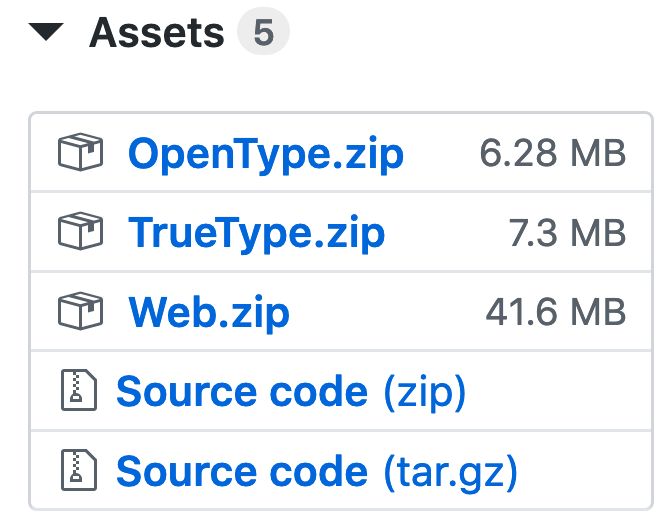Click the zip file icon for Source code (zip)

(x=79, y=390)
